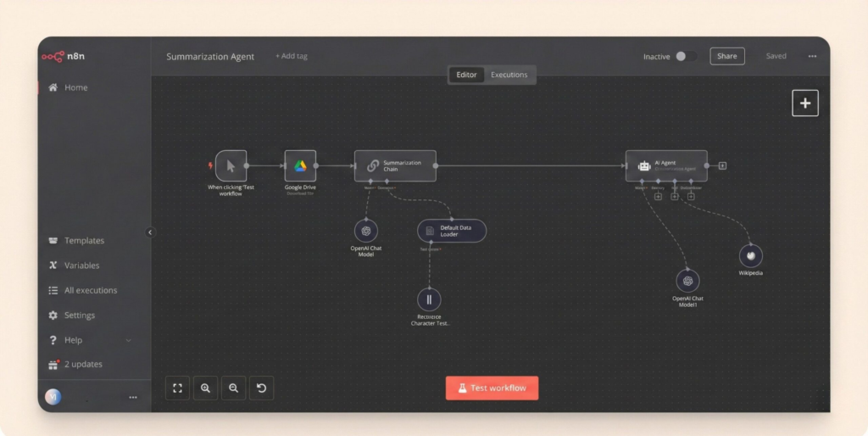Image resolution: width=868 pixels, height=436 pixels.
Task: Add a Memory sub-node to AI Agent
Action: 658,197
